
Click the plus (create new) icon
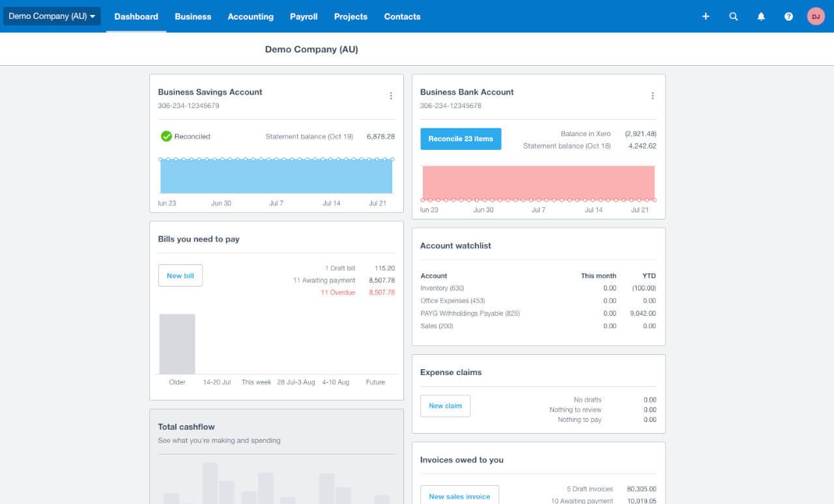pos(706,16)
